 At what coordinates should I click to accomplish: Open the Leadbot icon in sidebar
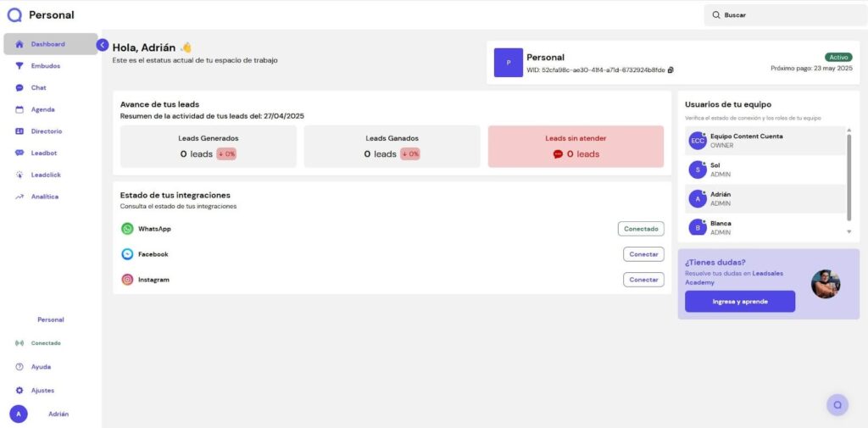[19, 153]
